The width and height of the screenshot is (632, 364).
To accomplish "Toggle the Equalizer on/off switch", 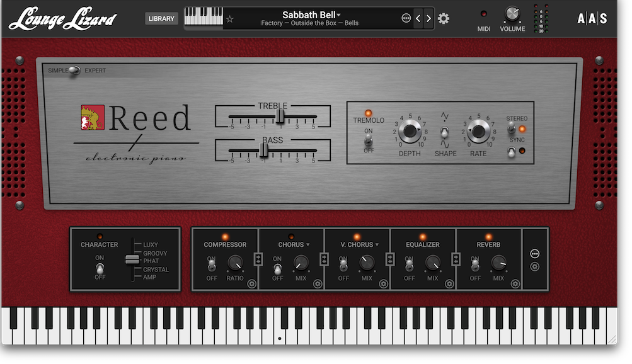I will [x=409, y=265].
